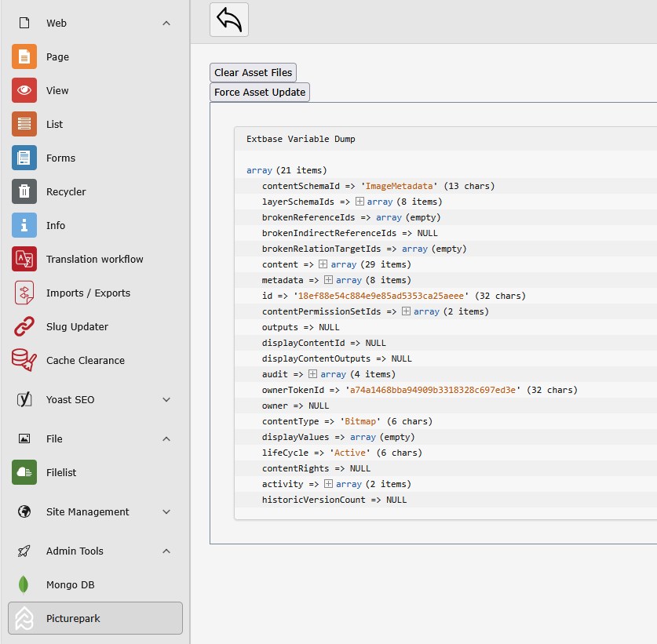Screen dimensions: 657x644
Task: Expand the audit array node
Action: tap(313, 374)
